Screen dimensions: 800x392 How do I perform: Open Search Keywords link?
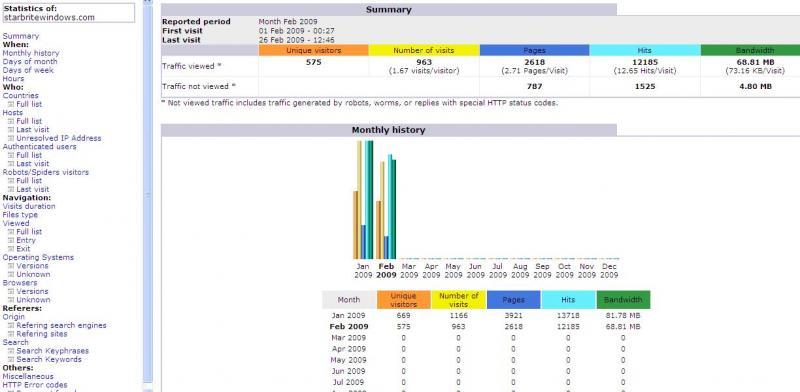(x=49, y=359)
